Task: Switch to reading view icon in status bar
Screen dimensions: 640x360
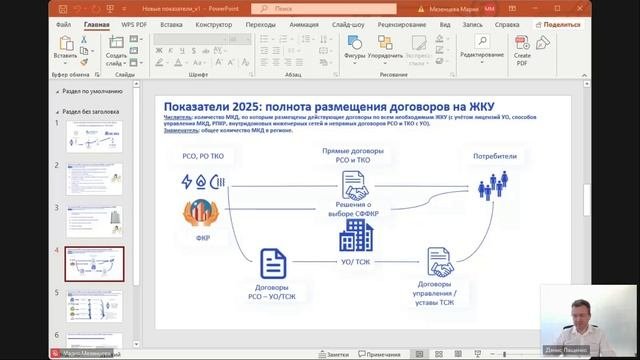Action: pos(458,354)
